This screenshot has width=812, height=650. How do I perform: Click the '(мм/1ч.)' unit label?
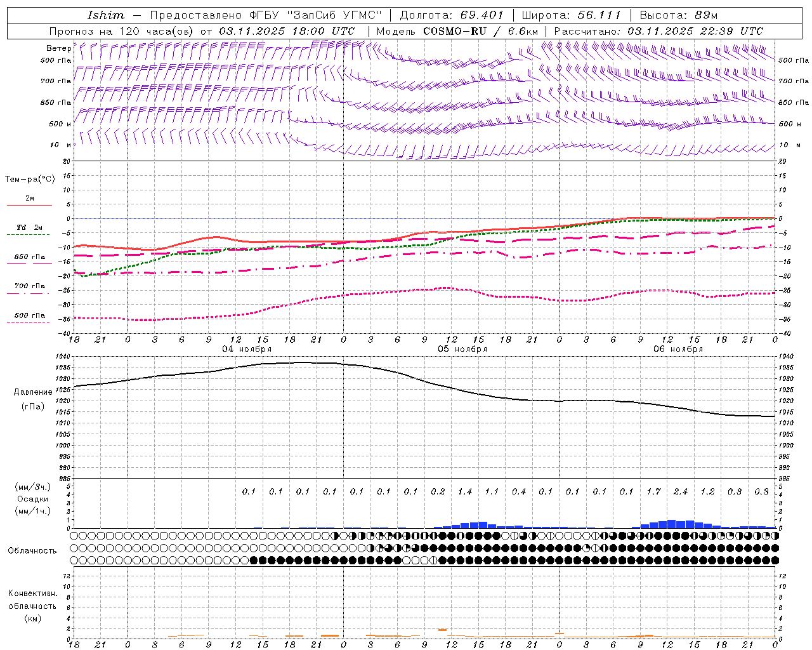coord(33,511)
